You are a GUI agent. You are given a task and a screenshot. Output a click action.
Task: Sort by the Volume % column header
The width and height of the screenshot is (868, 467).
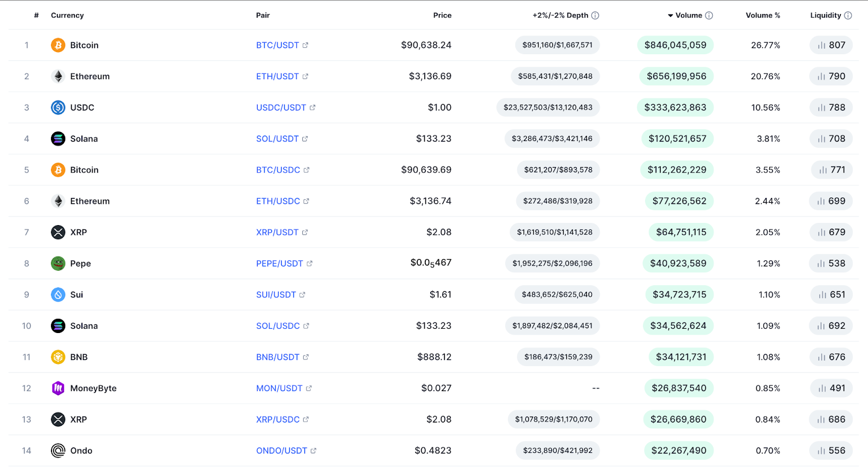coord(763,15)
